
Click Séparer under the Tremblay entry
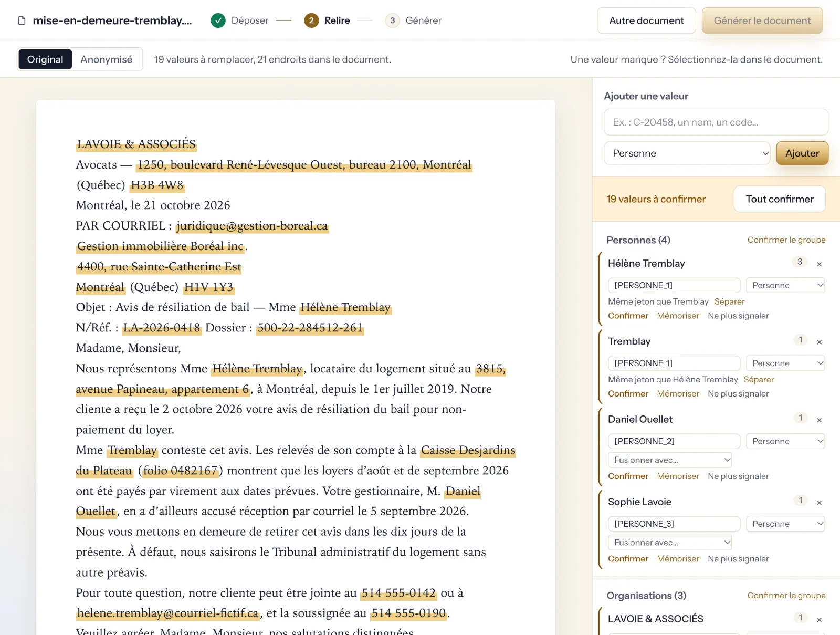coord(759,379)
